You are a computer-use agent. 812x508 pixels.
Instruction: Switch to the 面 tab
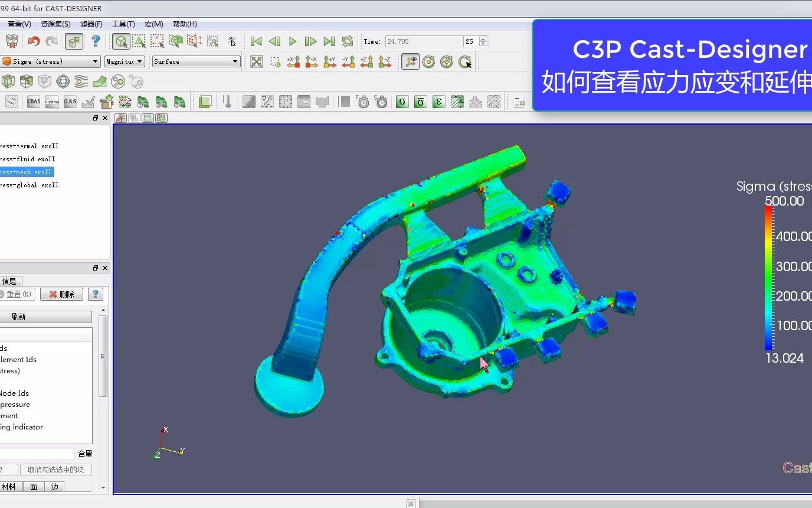[x=34, y=487]
